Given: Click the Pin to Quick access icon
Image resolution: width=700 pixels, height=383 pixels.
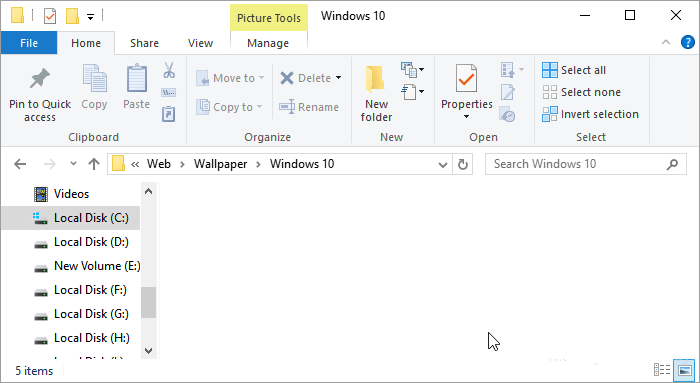Looking at the screenshot, I should [x=40, y=79].
